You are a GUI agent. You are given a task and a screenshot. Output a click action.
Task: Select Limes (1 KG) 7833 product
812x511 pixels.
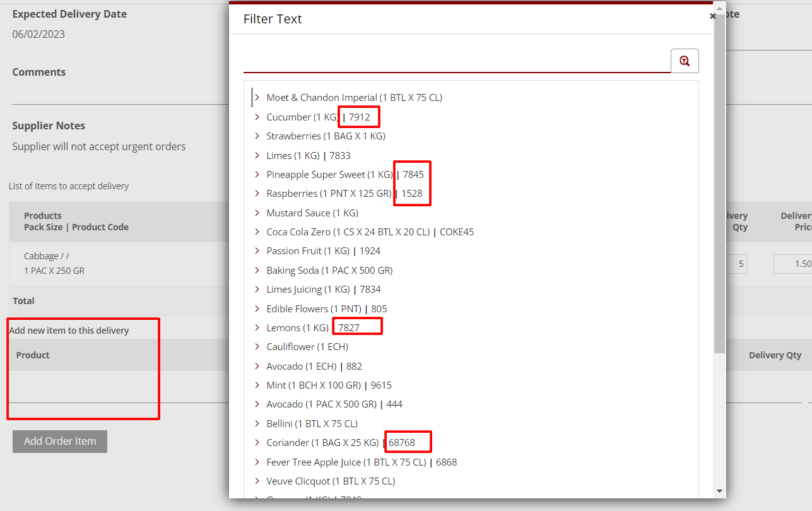308,155
